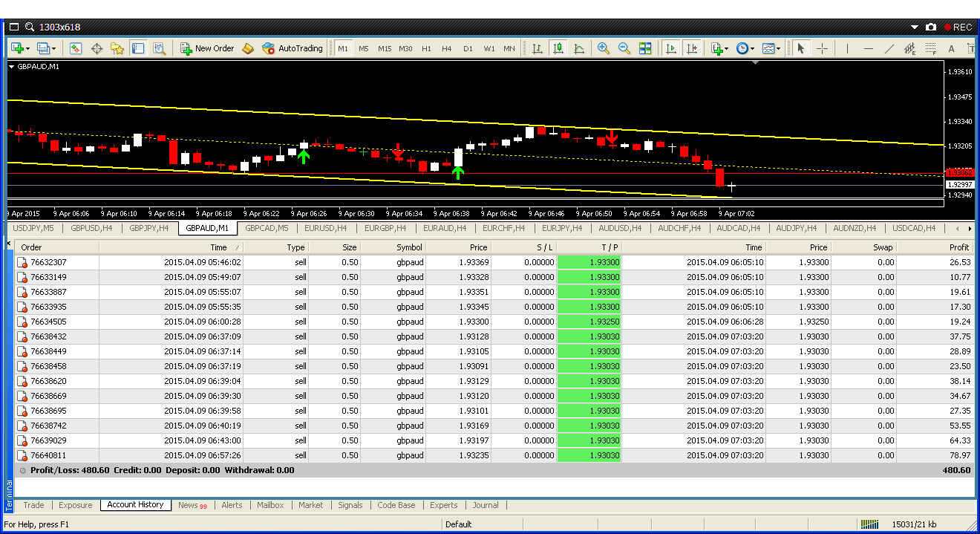Select the Equidistant Channel tool
The width and height of the screenshot is (980, 534).
(x=909, y=48)
